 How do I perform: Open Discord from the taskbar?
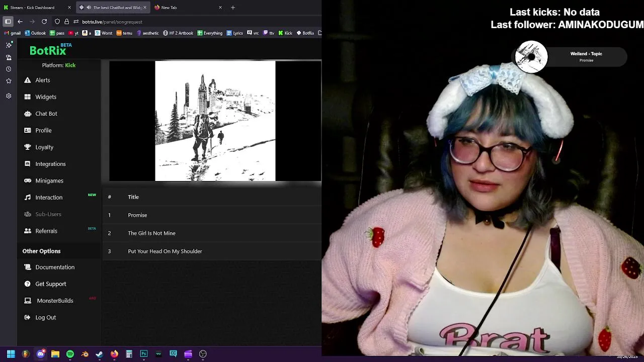tap(41, 354)
